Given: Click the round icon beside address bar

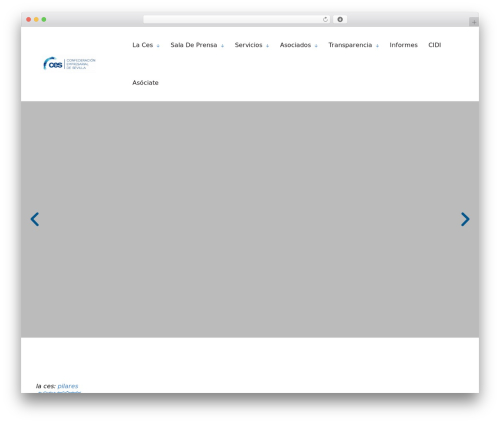Looking at the screenshot, I should click(x=340, y=20).
